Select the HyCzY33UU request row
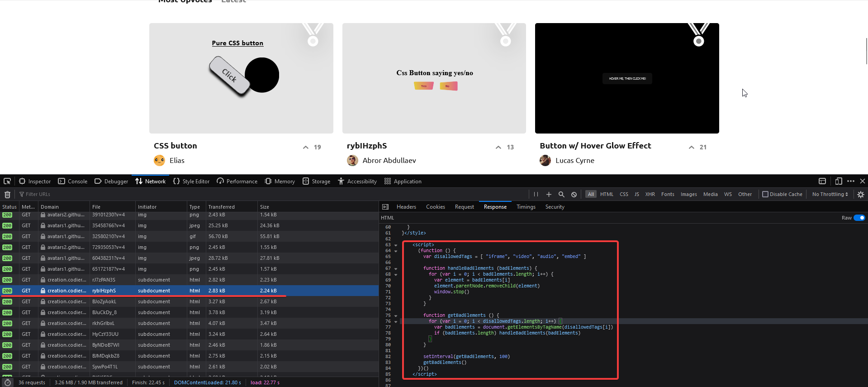868x387 pixels. tap(190, 334)
